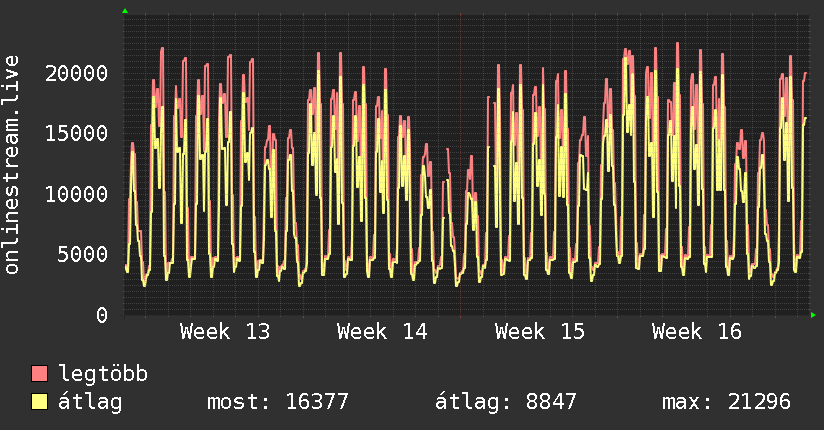Screen dimensions: 824x430
Task: Click the onlinestream.live vertical axis title
Action: pos(12,165)
